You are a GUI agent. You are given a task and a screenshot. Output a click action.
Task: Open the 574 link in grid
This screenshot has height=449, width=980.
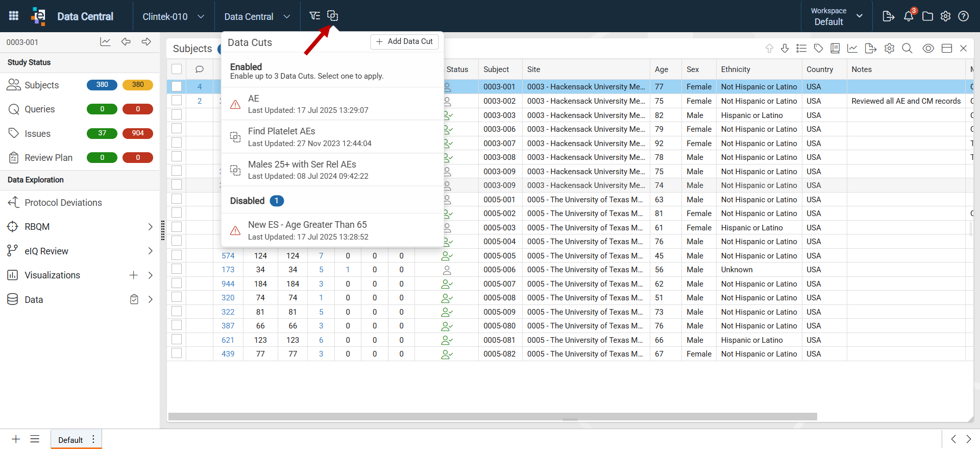[x=228, y=255]
